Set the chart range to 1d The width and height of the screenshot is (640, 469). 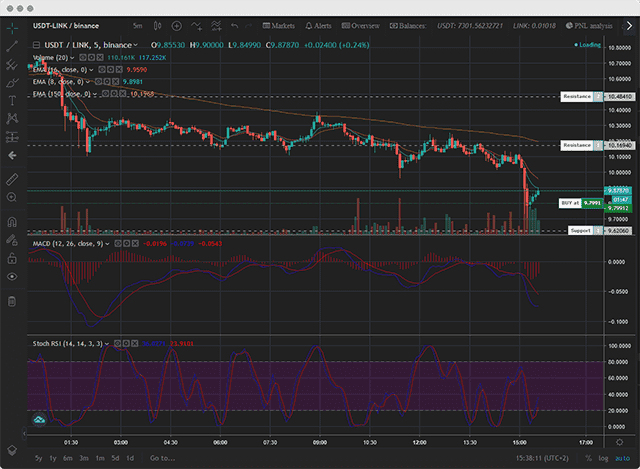point(131,458)
